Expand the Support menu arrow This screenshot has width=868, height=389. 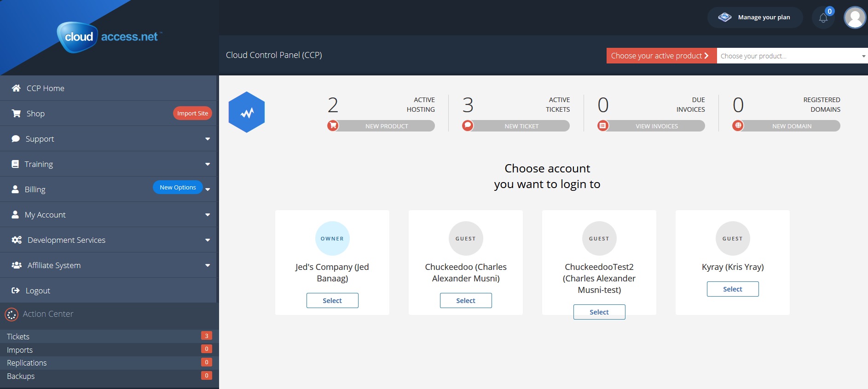(208, 139)
